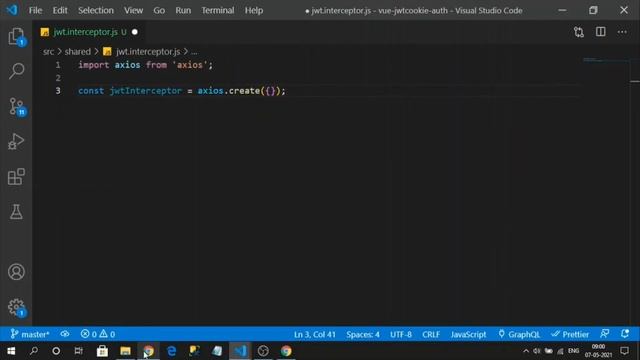The width and height of the screenshot is (640, 360).
Task: Change the JavaScript language mode
Action: pos(468,334)
